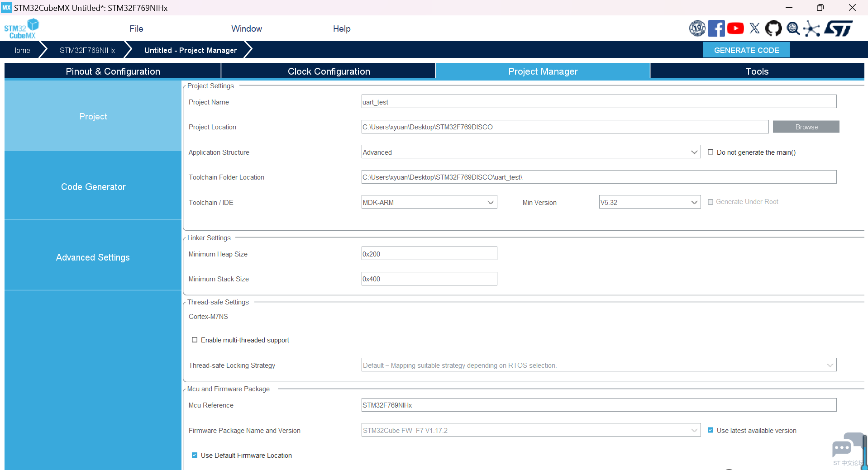Viewport: 868px width, 470px height.
Task: Click 'Untitled - Project Manager' breadcrumb
Action: click(191, 50)
